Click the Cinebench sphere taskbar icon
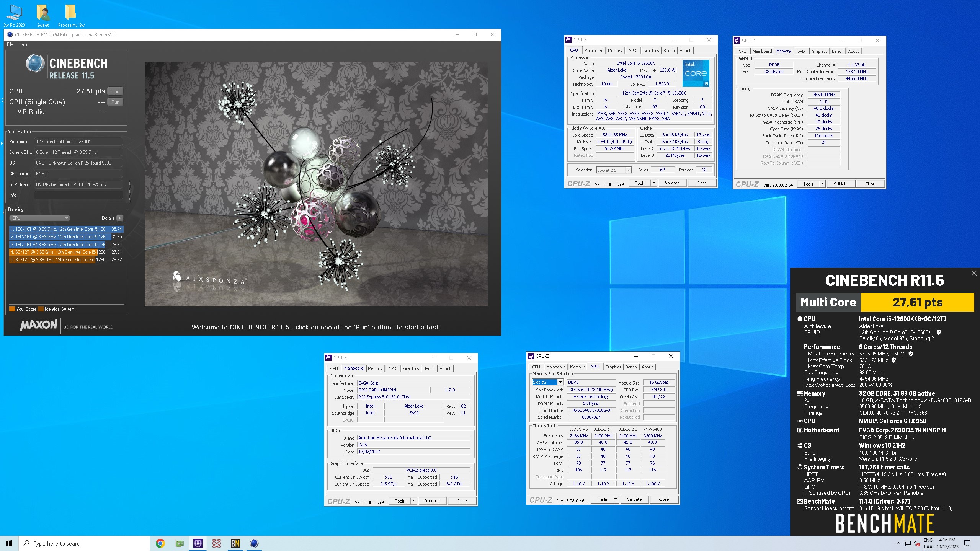 (x=254, y=543)
